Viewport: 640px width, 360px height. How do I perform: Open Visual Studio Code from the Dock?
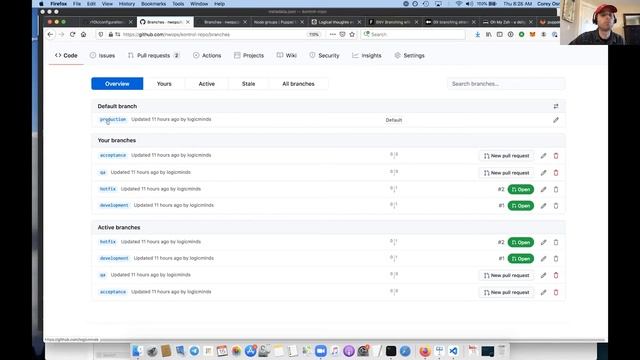coord(453,351)
